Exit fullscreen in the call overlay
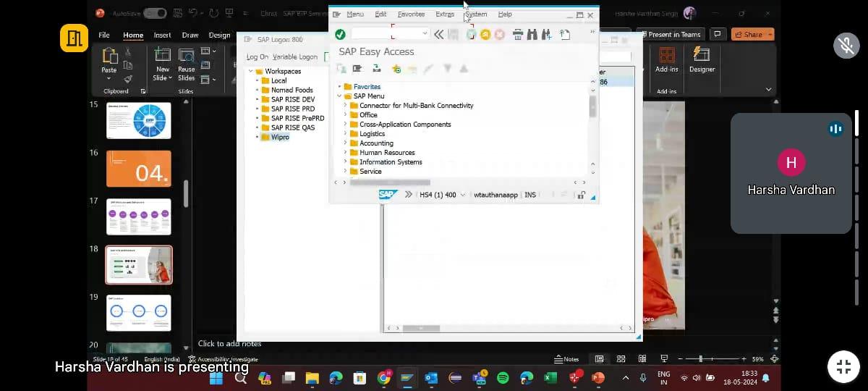This screenshot has height=391, width=868. (843, 366)
